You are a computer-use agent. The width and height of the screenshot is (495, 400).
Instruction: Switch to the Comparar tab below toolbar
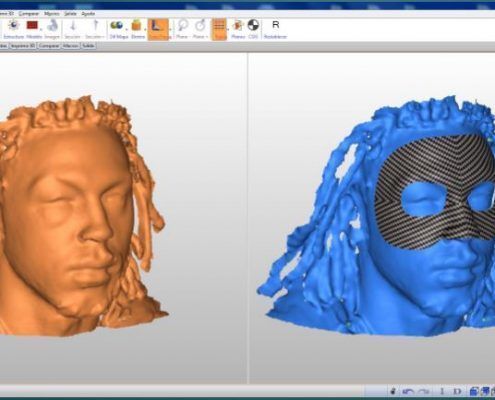click(49, 46)
